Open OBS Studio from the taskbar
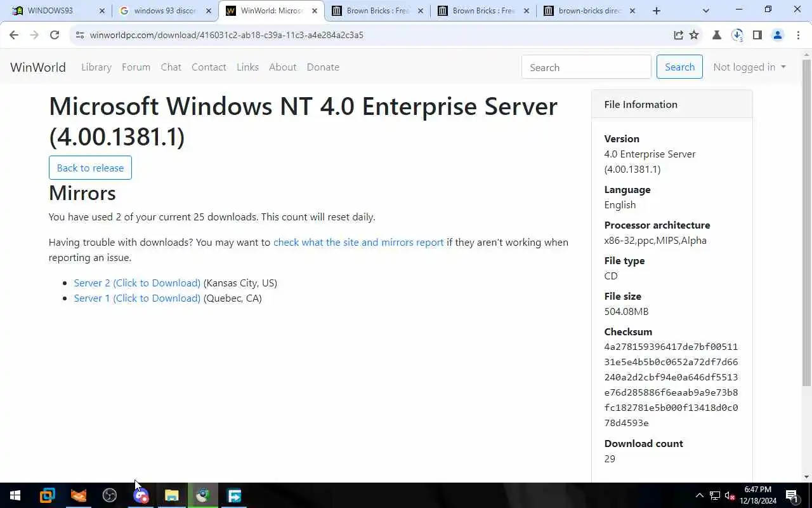812x508 pixels. [x=110, y=495]
